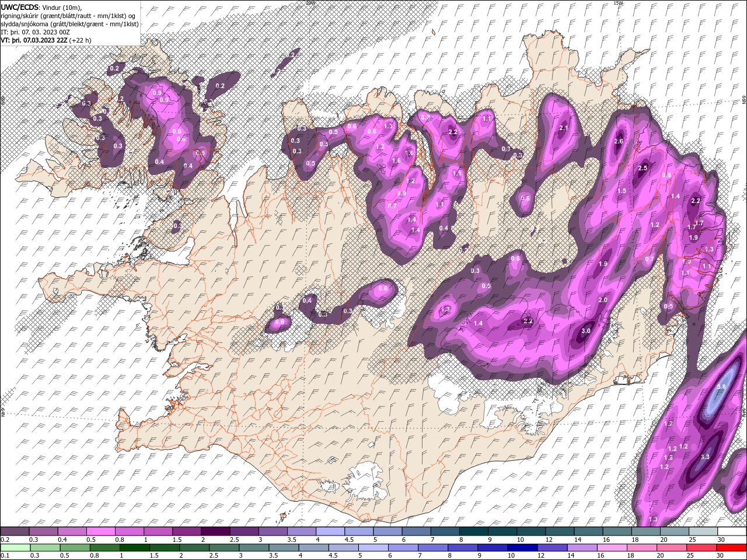Pick the periwinkle 4 swatch in snow scale

pos(330,531)
